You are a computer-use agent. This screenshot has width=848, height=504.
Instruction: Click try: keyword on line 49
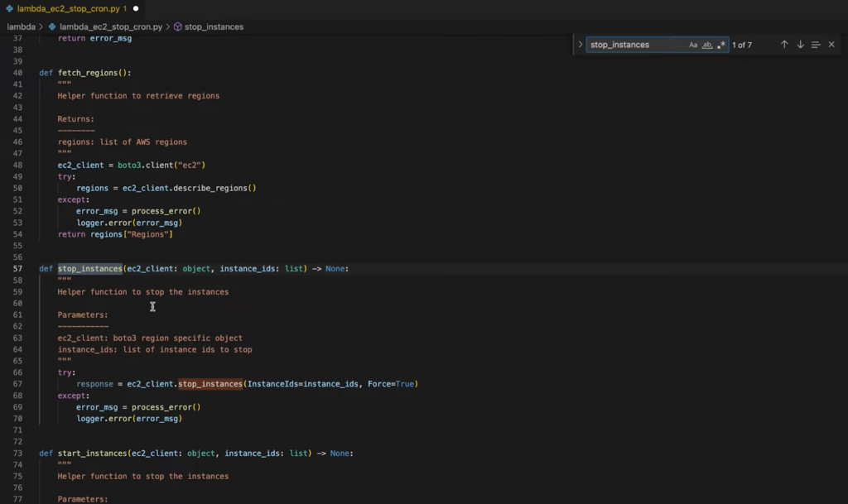(x=66, y=176)
